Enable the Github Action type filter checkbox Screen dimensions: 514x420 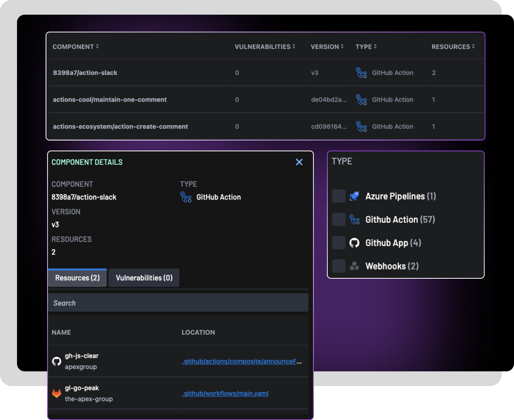click(x=339, y=219)
